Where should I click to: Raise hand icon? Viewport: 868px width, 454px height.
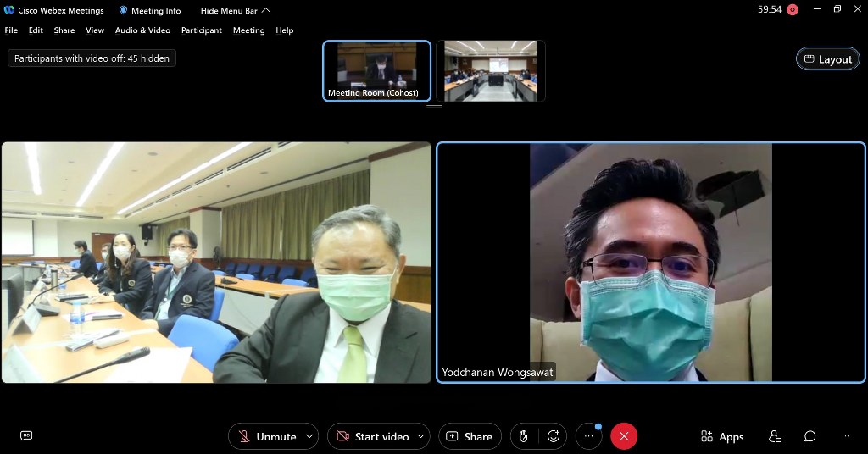523,436
